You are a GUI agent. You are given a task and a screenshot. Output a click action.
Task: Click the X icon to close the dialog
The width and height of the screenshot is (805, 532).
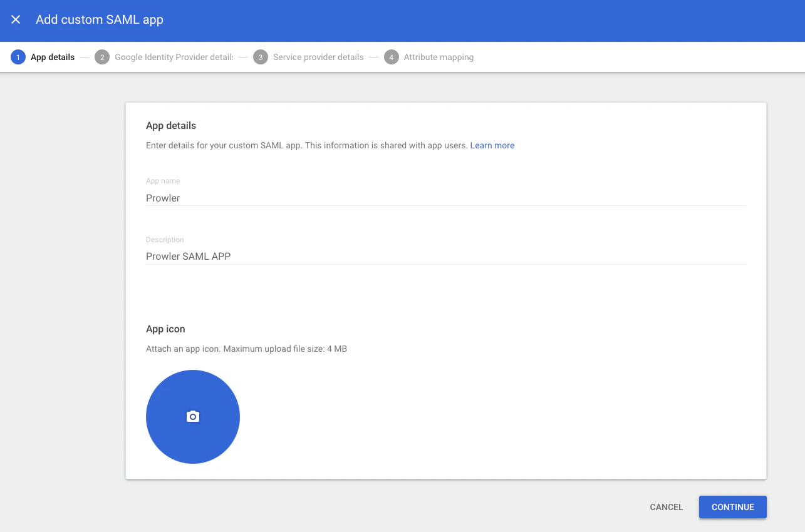[16, 19]
